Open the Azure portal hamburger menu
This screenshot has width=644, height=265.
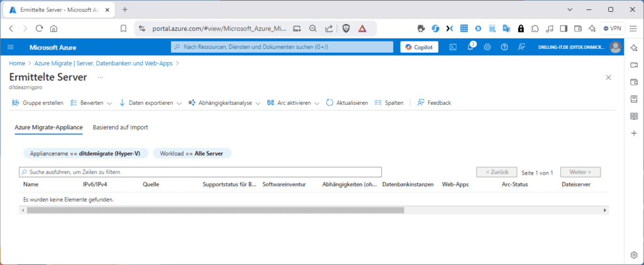tap(11, 47)
